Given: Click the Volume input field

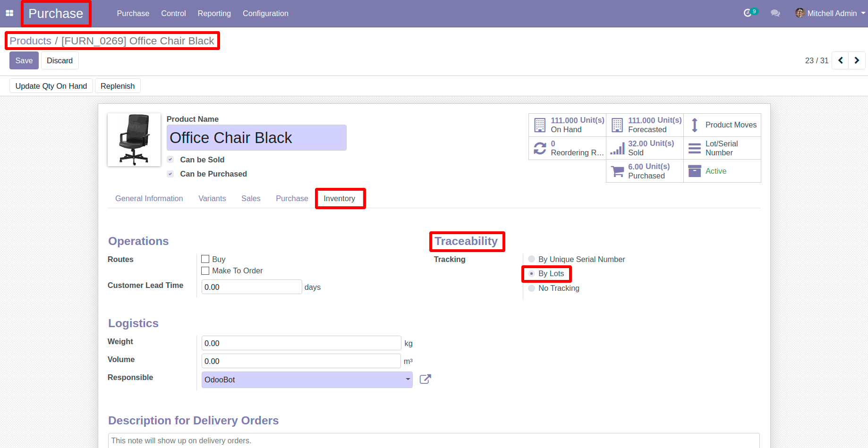Looking at the screenshot, I should (301, 361).
